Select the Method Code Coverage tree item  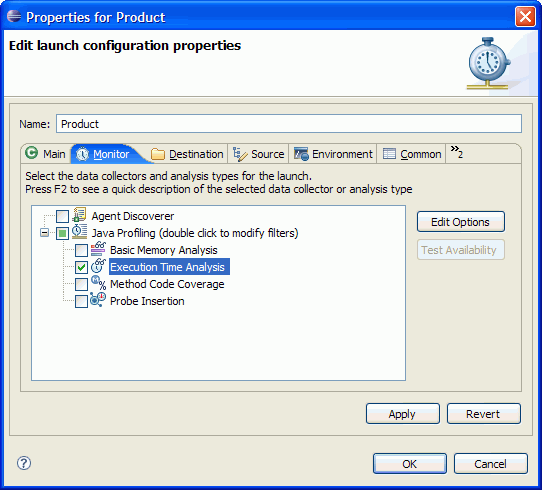tap(167, 284)
